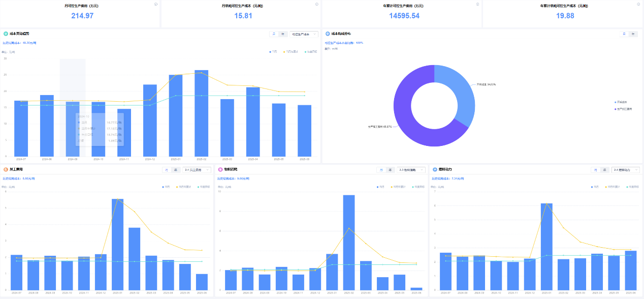
Task: Toggle 年度目标 legend in 成本变动趋势 chart
Action: pyautogui.click(x=311, y=51)
